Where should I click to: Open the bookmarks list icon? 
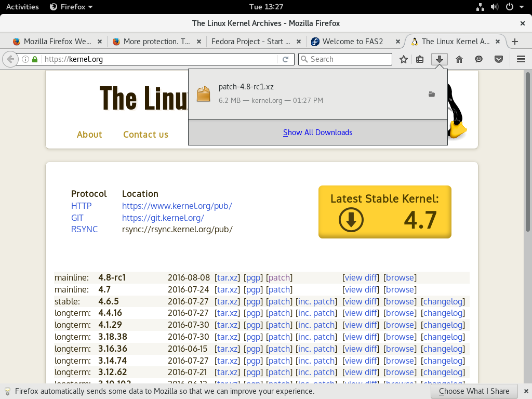420,59
